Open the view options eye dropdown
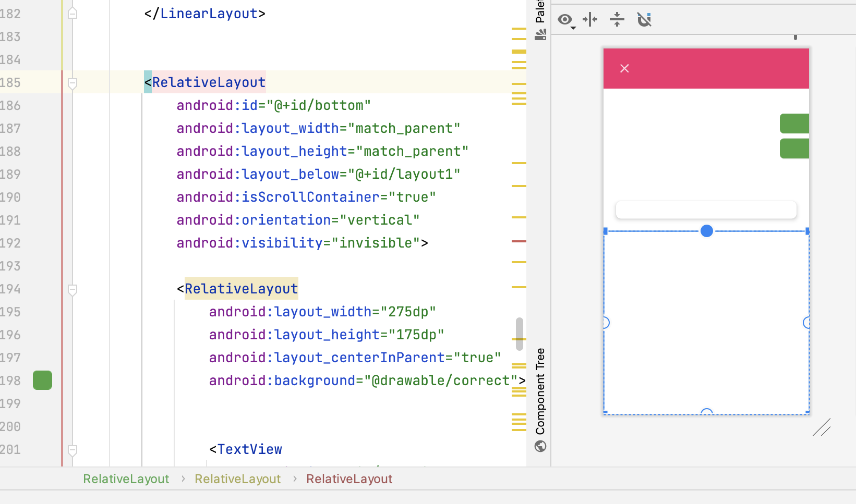Image resolution: width=856 pixels, height=504 pixels. (x=566, y=20)
